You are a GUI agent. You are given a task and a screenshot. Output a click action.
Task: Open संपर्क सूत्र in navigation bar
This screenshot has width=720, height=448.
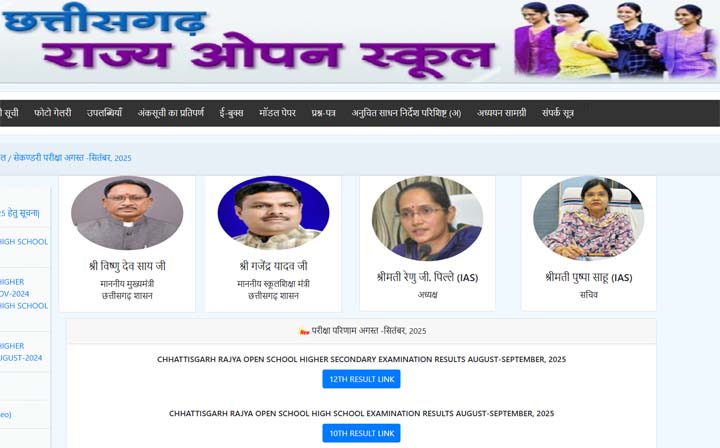tap(557, 113)
